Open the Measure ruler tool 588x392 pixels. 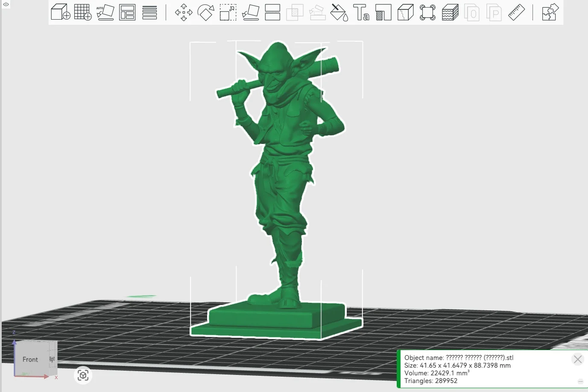516,12
